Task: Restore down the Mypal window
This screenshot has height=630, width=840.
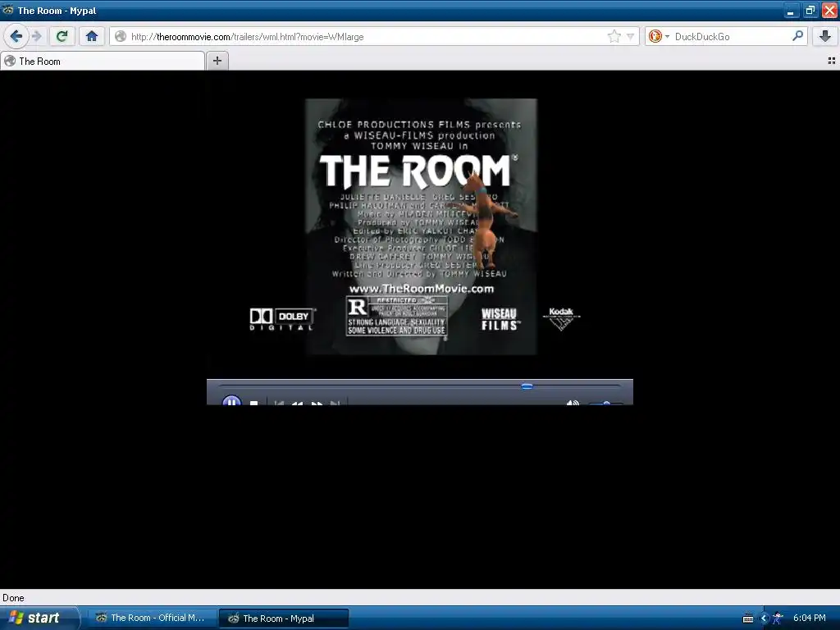Action: pos(810,10)
